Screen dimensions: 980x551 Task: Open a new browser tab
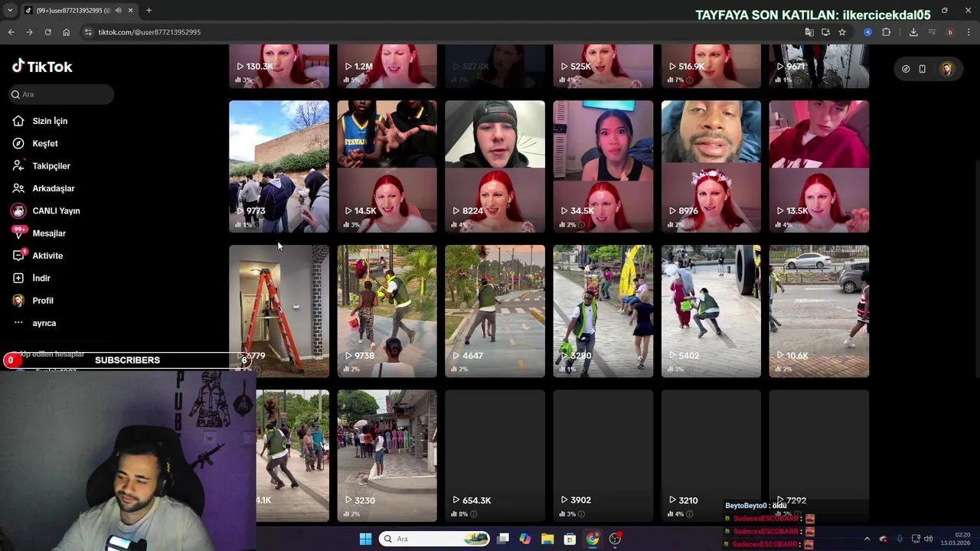coord(149,10)
